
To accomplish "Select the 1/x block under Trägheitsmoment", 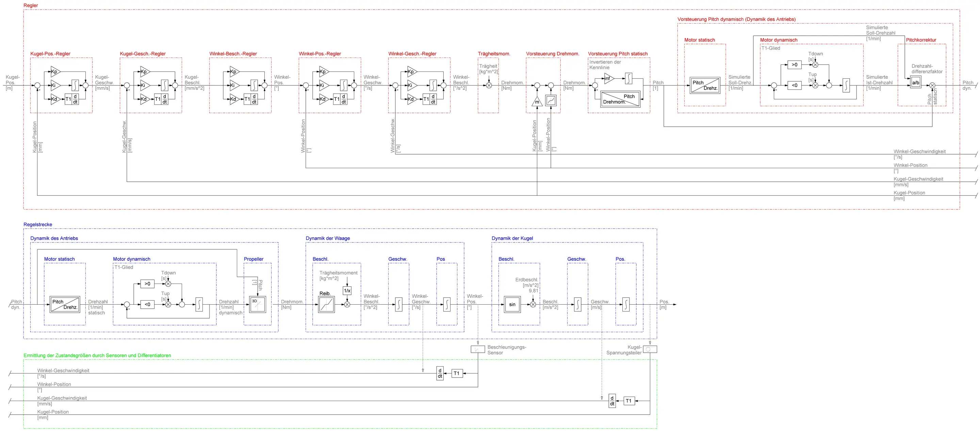I will tap(347, 291).
